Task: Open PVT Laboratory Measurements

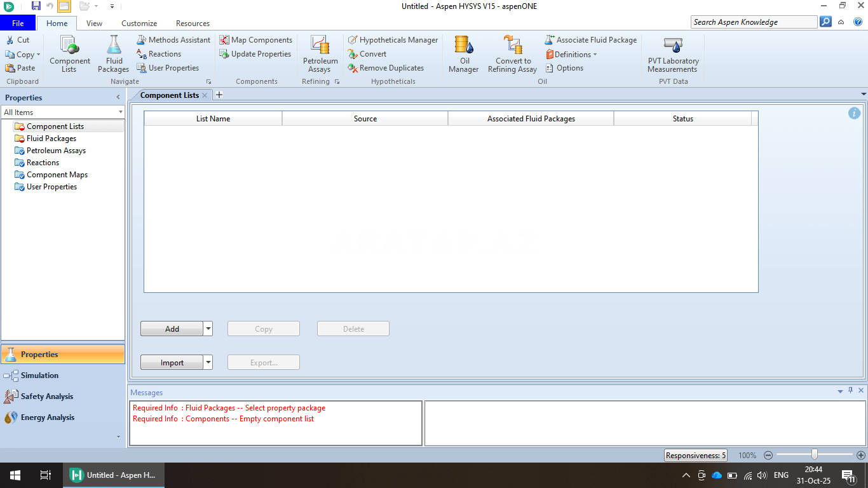Action: pyautogui.click(x=672, y=53)
